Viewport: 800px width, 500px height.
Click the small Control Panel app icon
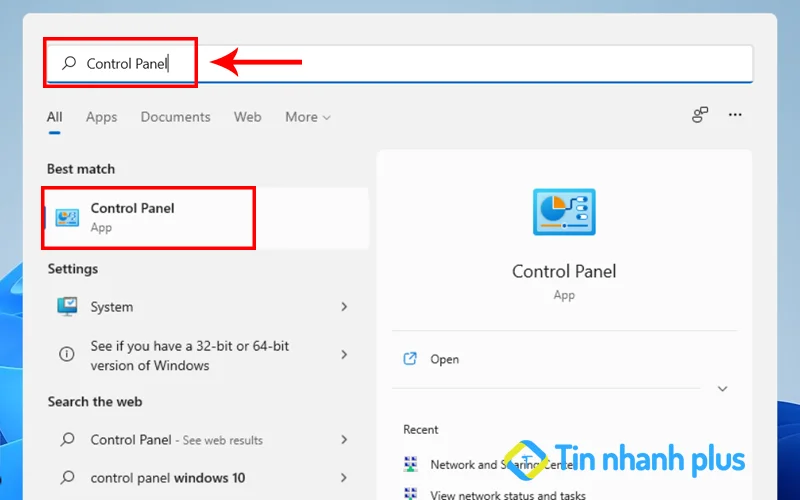[67, 218]
